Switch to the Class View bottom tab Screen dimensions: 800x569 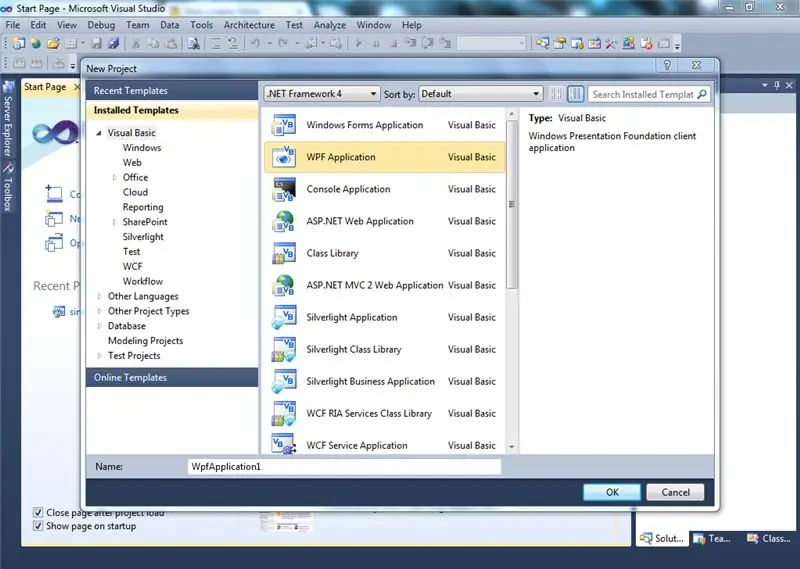(x=769, y=538)
